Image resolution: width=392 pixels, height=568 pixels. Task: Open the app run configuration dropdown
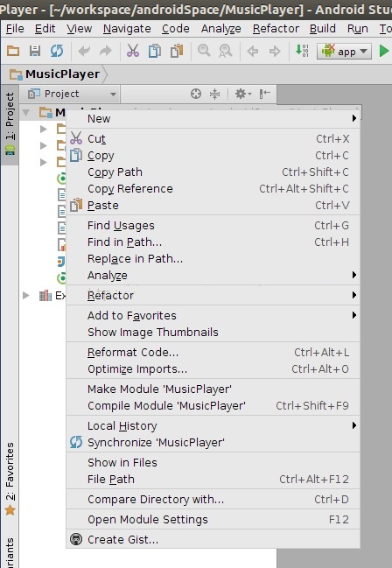(x=344, y=51)
